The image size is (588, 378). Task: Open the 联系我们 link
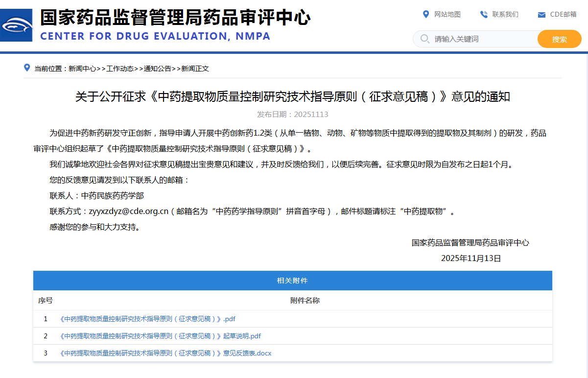[505, 14]
